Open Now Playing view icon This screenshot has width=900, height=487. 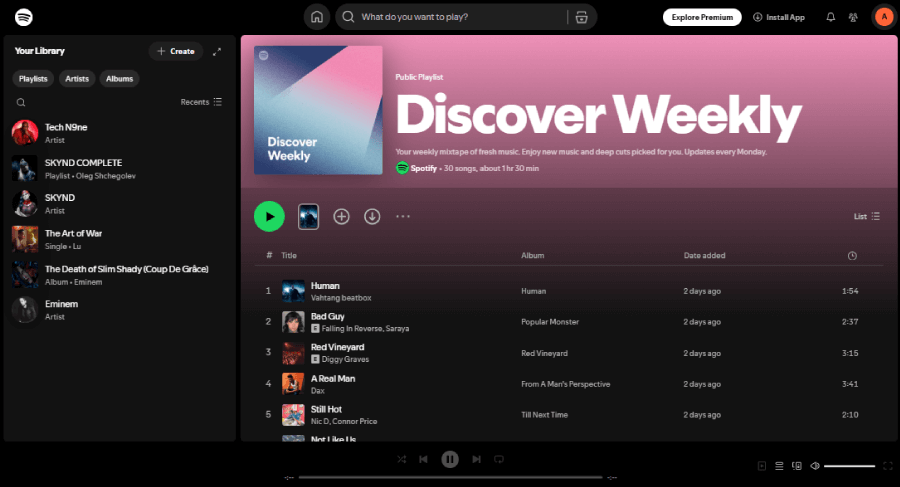pos(762,466)
